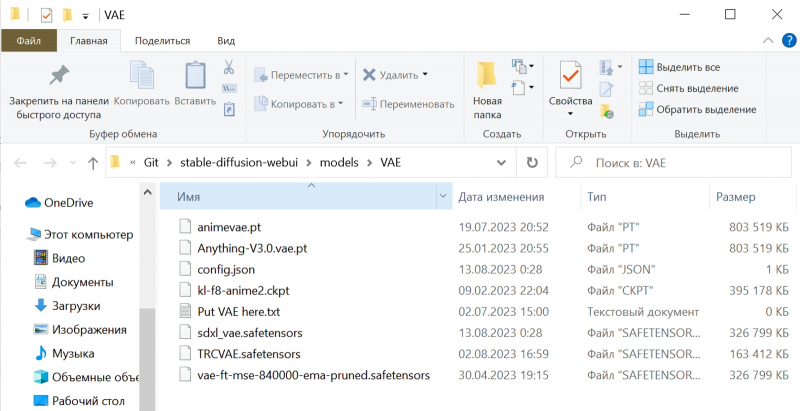Click Invert Selection option
This screenshot has height=411, width=800.
(x=697, y=109)
